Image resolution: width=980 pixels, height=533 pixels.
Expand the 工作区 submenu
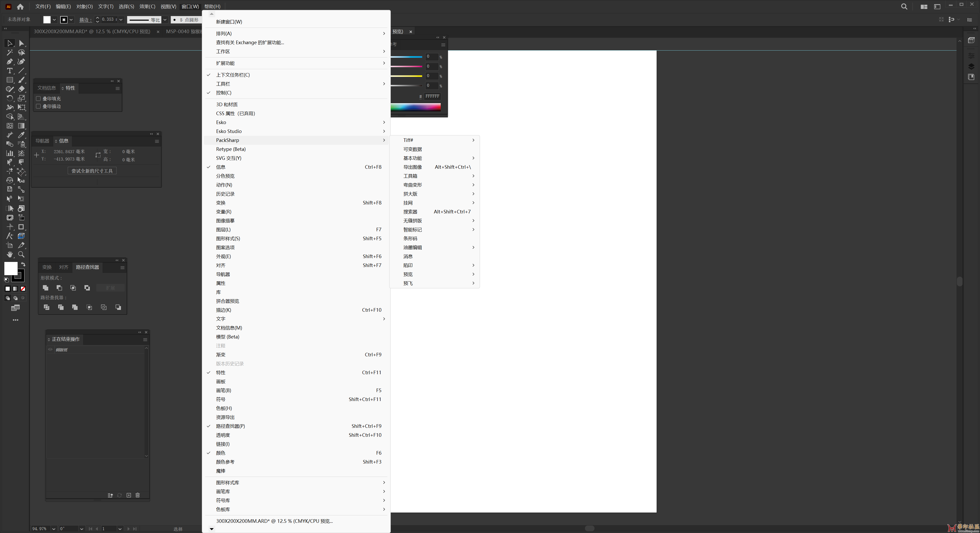click(x=296, y=51)
